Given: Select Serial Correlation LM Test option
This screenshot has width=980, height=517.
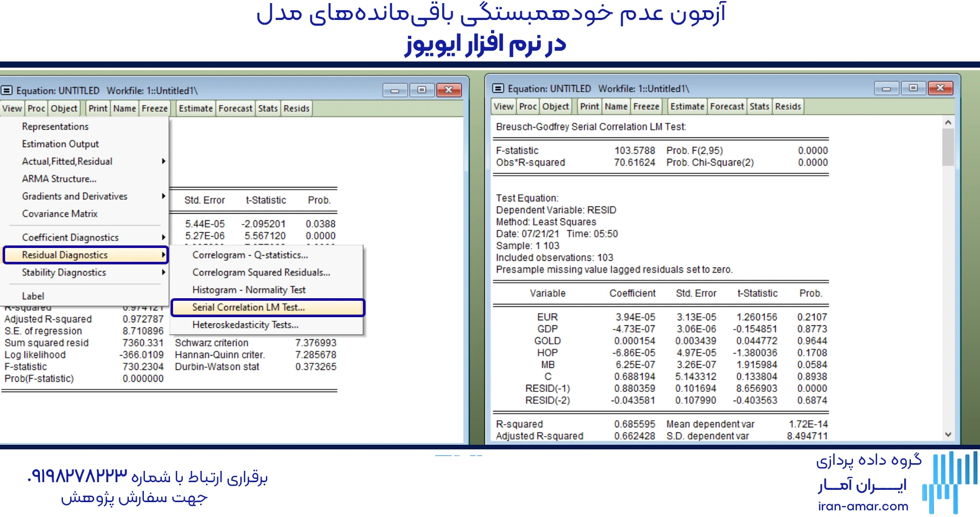Looking at the screenshot, I should (248, 307).
